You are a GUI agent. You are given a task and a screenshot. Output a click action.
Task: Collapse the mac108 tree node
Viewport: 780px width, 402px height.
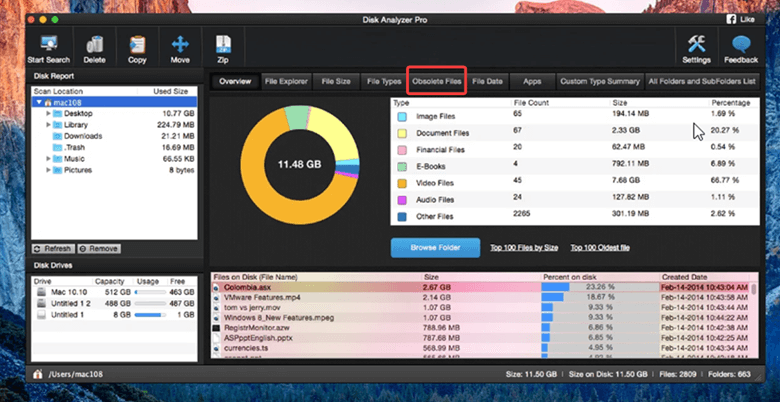pyautogui.click(x=39, y=102)
